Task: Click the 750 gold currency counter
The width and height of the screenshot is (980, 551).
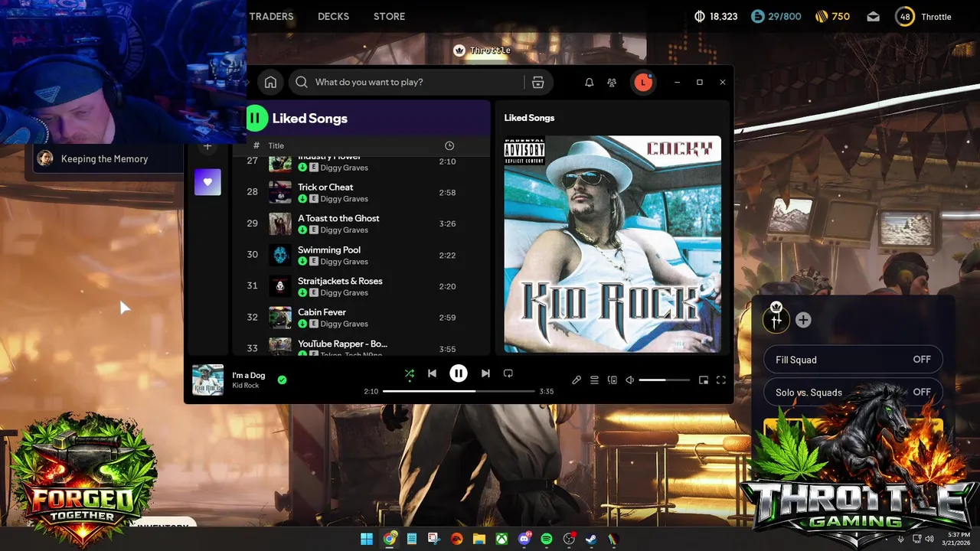Action: pyautogui.click(x=832, y=16)
